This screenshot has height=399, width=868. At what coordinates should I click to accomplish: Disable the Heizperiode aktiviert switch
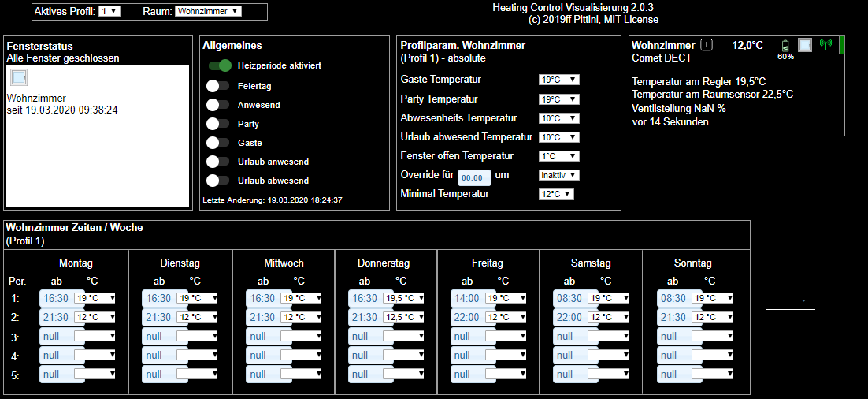[x=220, y=66]
